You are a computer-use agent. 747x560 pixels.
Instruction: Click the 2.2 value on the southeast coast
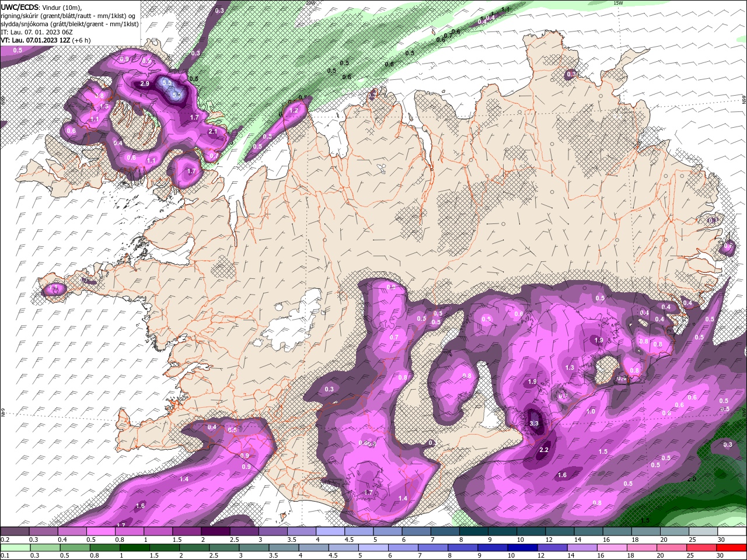click(544, 450)
